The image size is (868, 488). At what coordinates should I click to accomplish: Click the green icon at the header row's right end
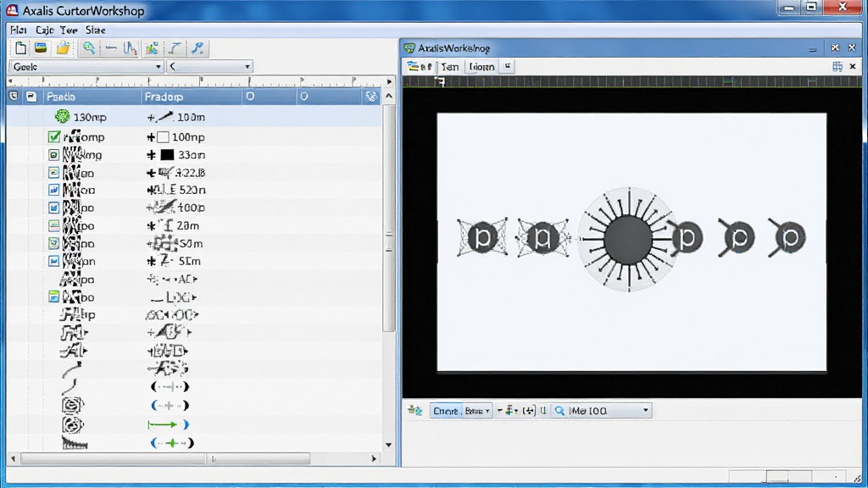pyautogui.click(x=371, y=97)
